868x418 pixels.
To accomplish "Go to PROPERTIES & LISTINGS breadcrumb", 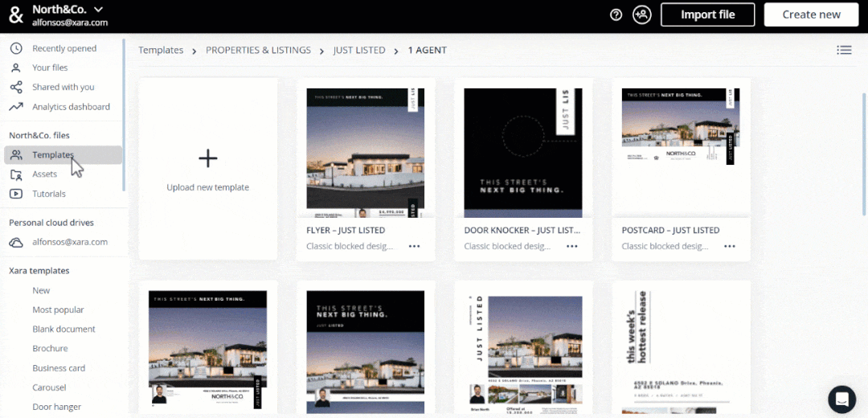I will (x=258, y=50).
